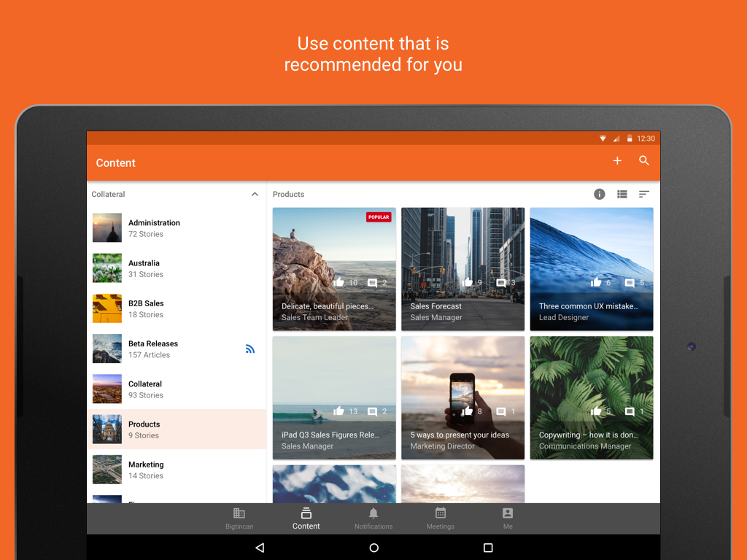Open comments on iPad Q3 Sales Figures

373,411
